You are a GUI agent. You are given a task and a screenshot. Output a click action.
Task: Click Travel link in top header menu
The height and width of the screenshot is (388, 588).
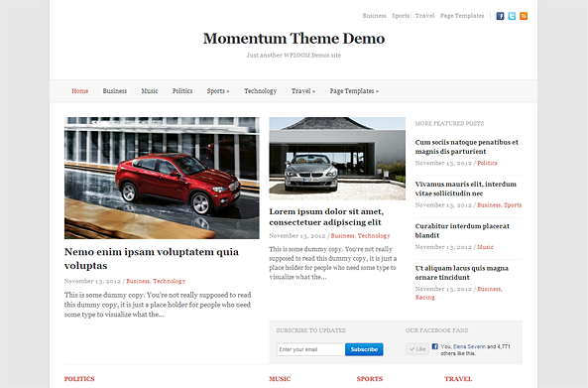point(424,16)
